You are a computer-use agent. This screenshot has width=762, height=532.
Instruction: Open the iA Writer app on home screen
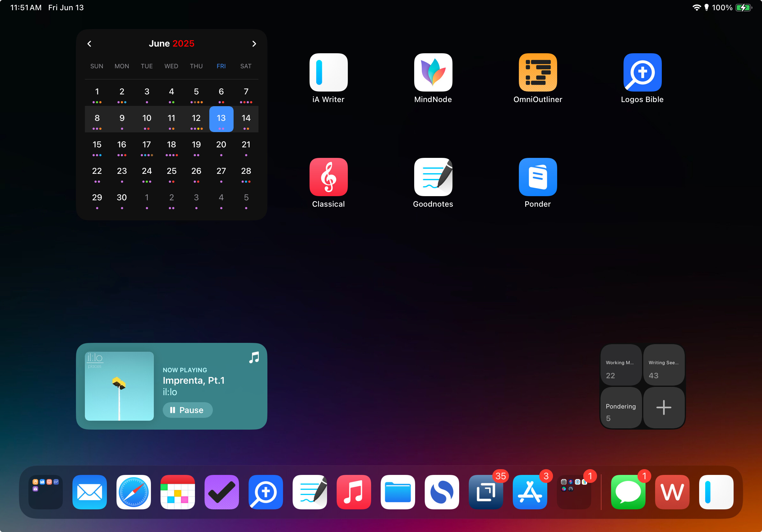pyautogui.click(x=328, y=72)
